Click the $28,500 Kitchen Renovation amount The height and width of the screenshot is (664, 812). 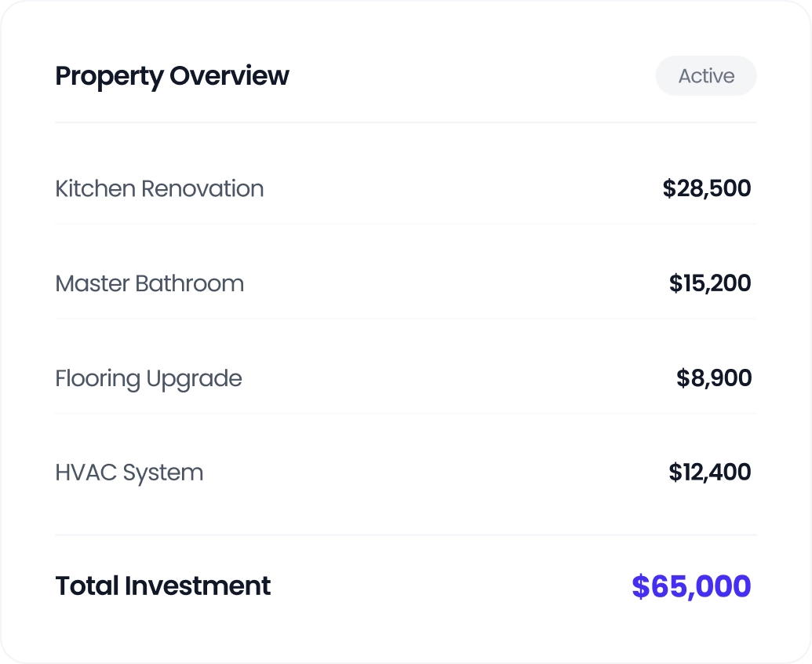point(707,188)
